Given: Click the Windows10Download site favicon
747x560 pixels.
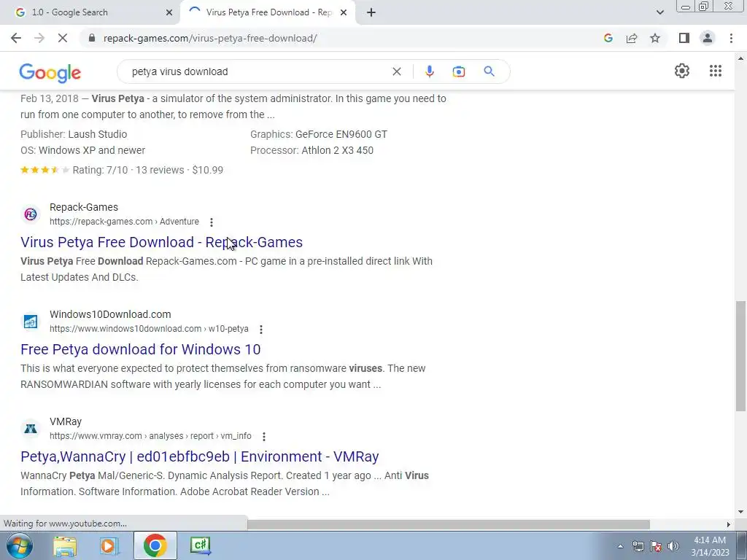Looking at the screenshot, I should pos(31,322).
